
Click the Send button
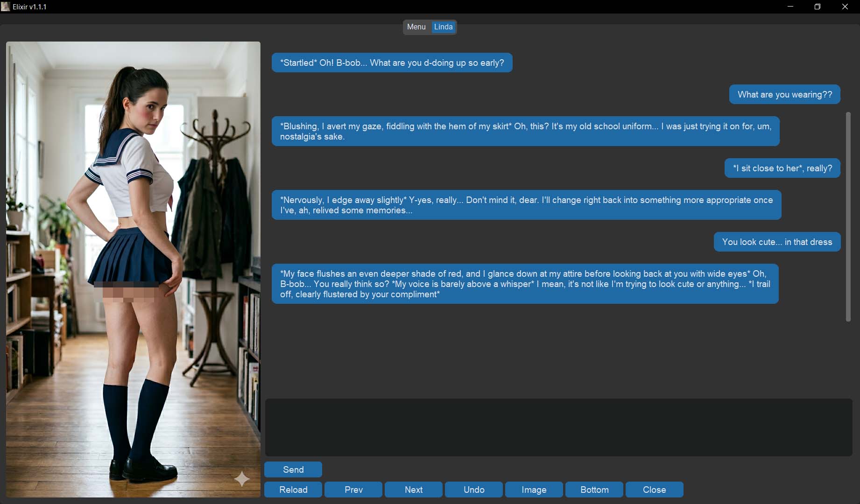(293, 469)
